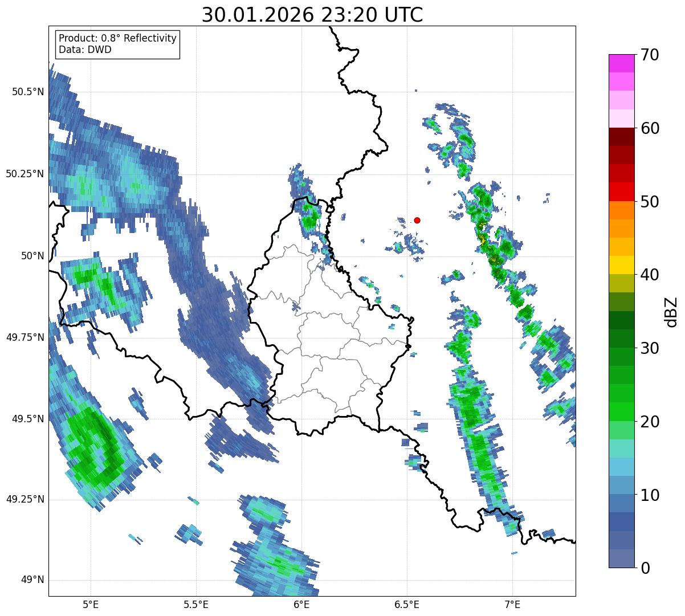Click the colorbar 10 tick label
The width and height of the screenshot is (685, 616).
point(650,495)
